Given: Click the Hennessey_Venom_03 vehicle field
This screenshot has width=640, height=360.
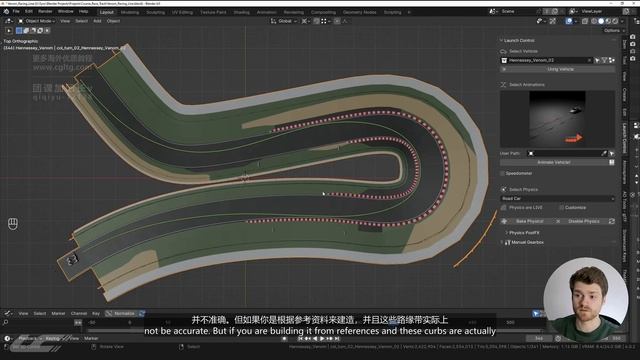Looking at the screenshot, I should click(547, 60).
